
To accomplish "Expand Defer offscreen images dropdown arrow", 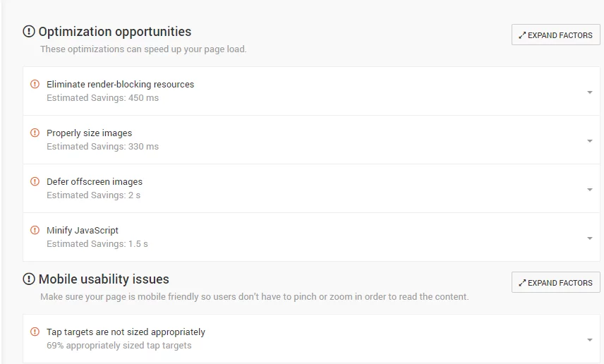I will click(x=589, y=190).
